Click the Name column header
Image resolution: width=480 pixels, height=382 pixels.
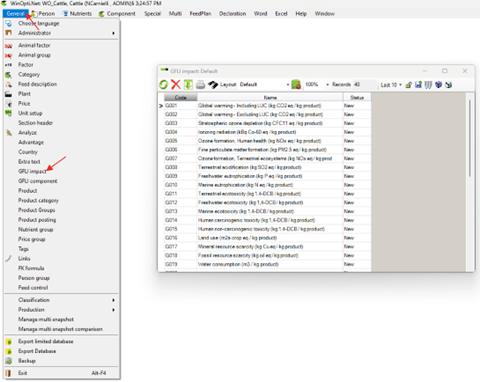[270, 97]
